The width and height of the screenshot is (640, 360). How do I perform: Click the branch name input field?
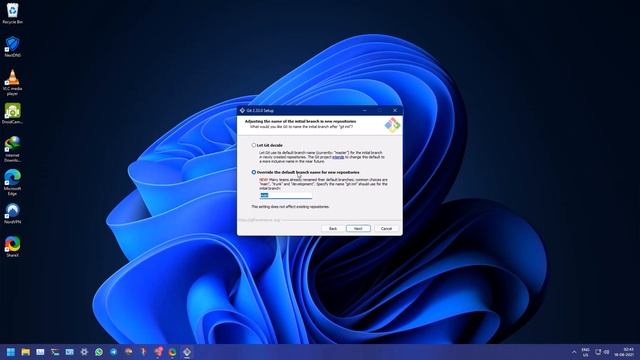tap(286, 196)
